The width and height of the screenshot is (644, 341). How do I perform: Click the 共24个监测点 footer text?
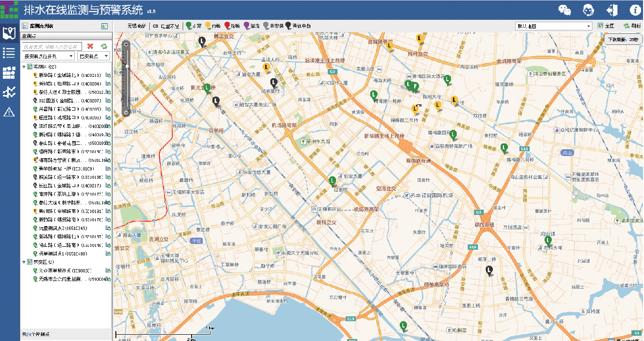[36, 334]
